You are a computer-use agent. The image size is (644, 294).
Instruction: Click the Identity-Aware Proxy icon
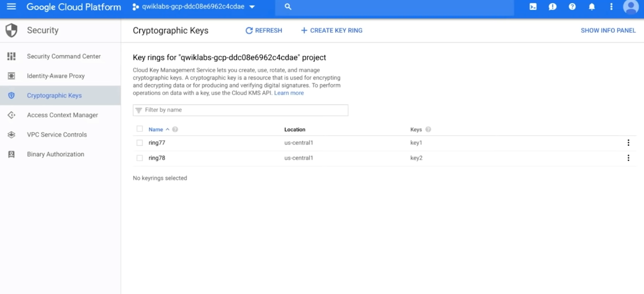click(11, 76)
